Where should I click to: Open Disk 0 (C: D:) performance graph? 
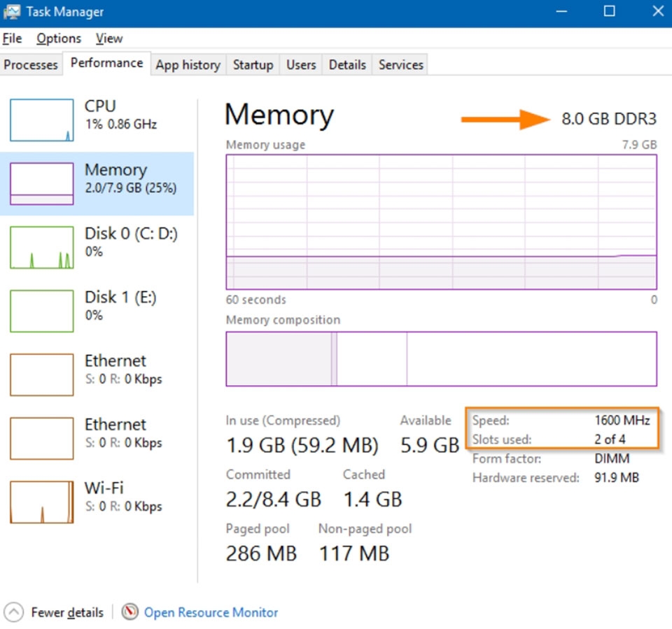[41, 248]
